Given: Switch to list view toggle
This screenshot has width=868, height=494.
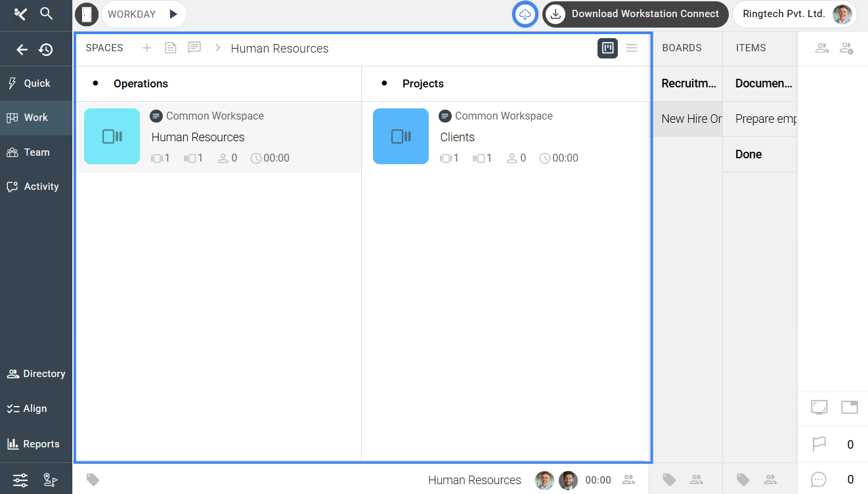Looking at the screenshot, I should click(x=632, y=48).
